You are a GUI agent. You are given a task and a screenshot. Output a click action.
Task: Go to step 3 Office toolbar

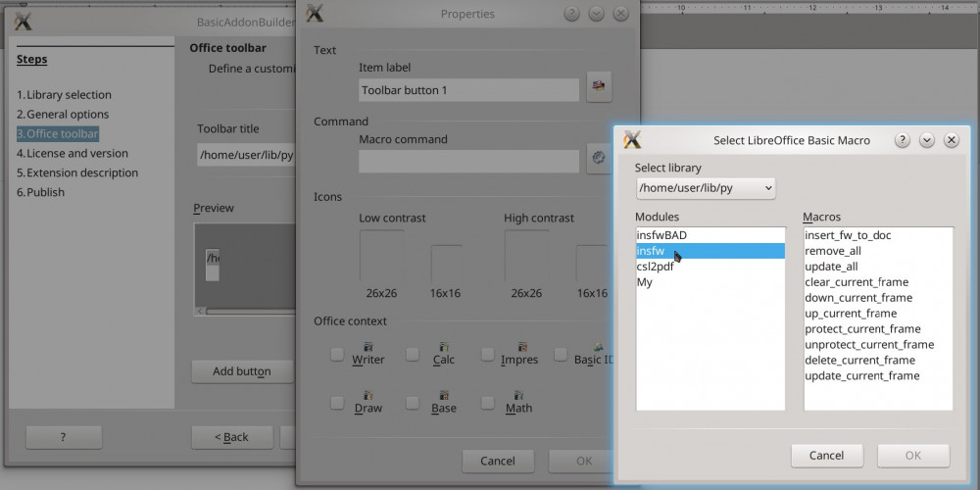click(x=58, y=133)
